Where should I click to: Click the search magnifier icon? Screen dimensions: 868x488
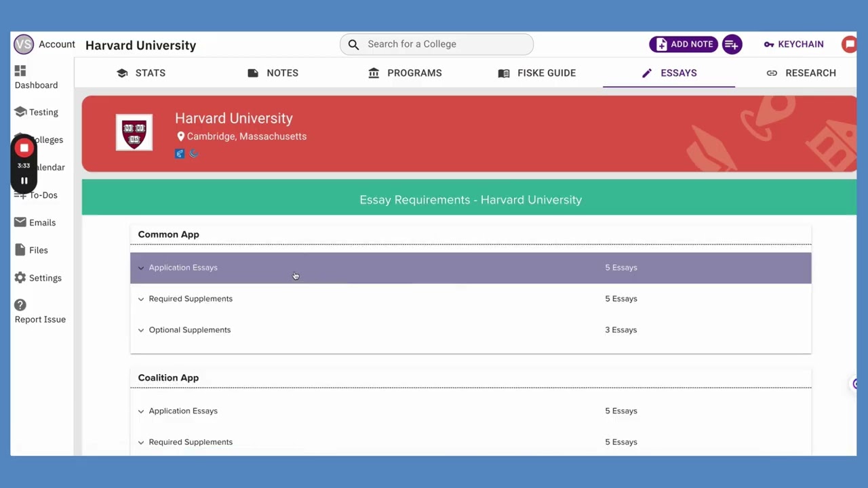[353, 45]
